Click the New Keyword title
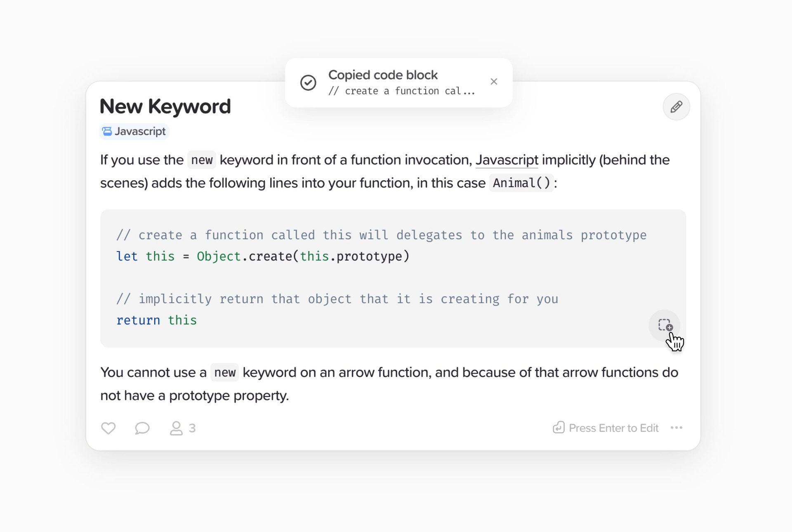 (165, 106)
